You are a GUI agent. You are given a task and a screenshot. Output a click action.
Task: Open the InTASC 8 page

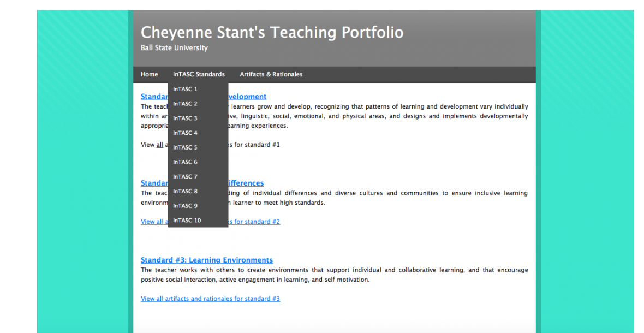point(186,192)
